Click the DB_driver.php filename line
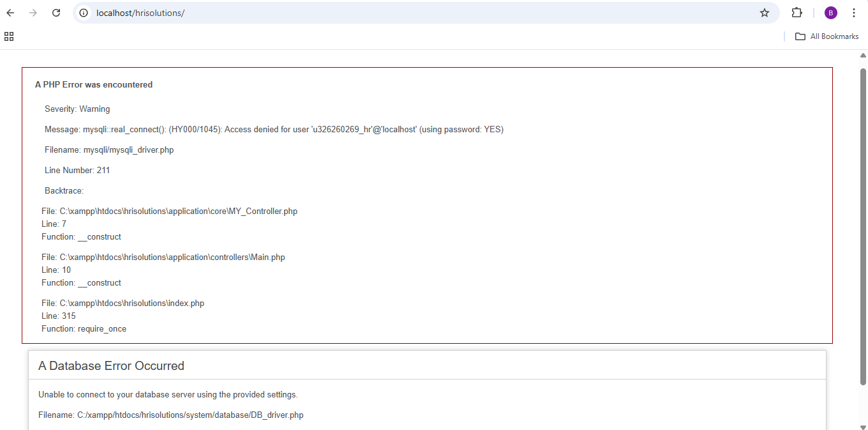 pos(171,415)
